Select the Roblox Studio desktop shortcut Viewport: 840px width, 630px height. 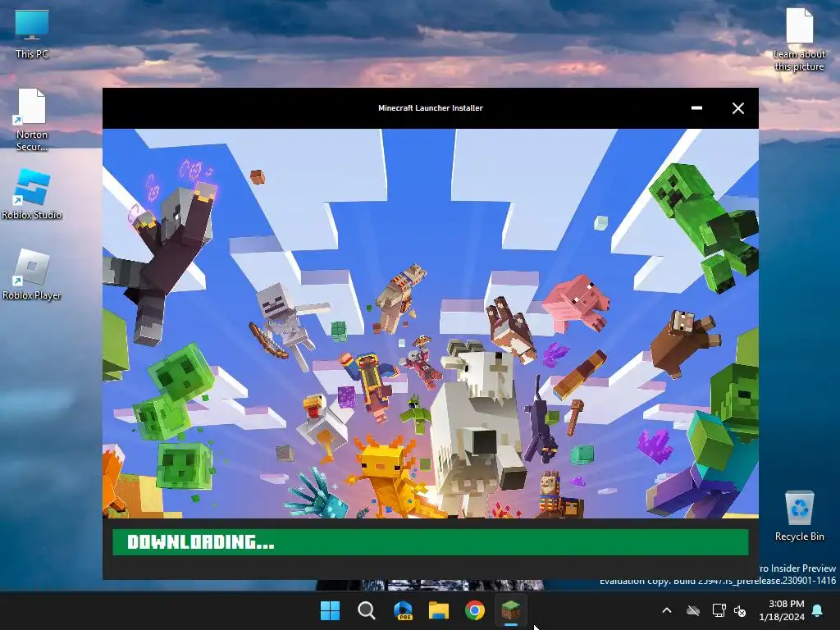coord(32,194)
